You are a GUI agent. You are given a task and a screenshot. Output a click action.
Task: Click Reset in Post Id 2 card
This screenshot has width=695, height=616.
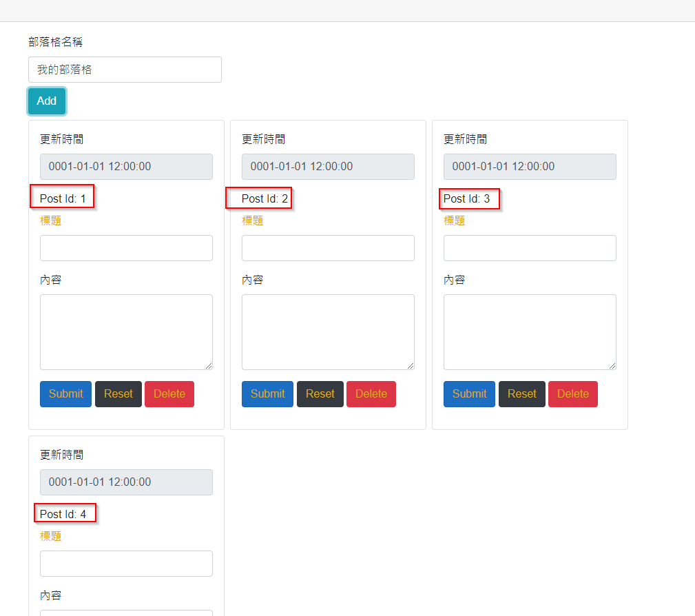[320, 394]
